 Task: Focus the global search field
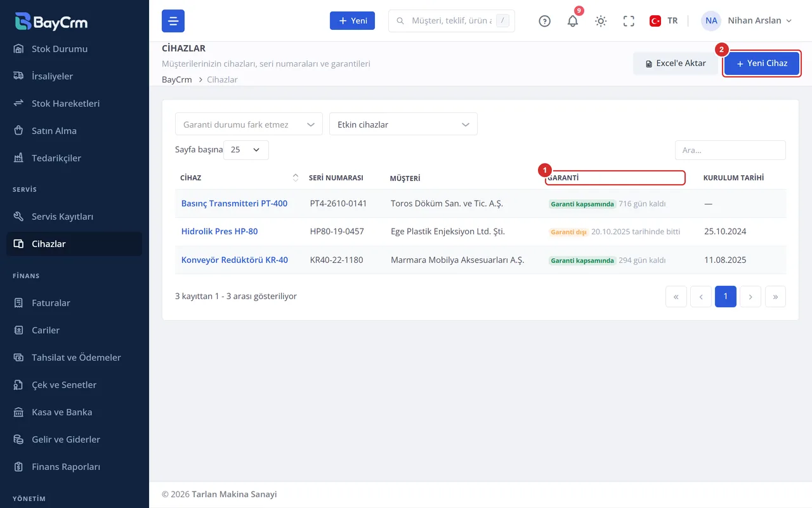pos(452,21)
